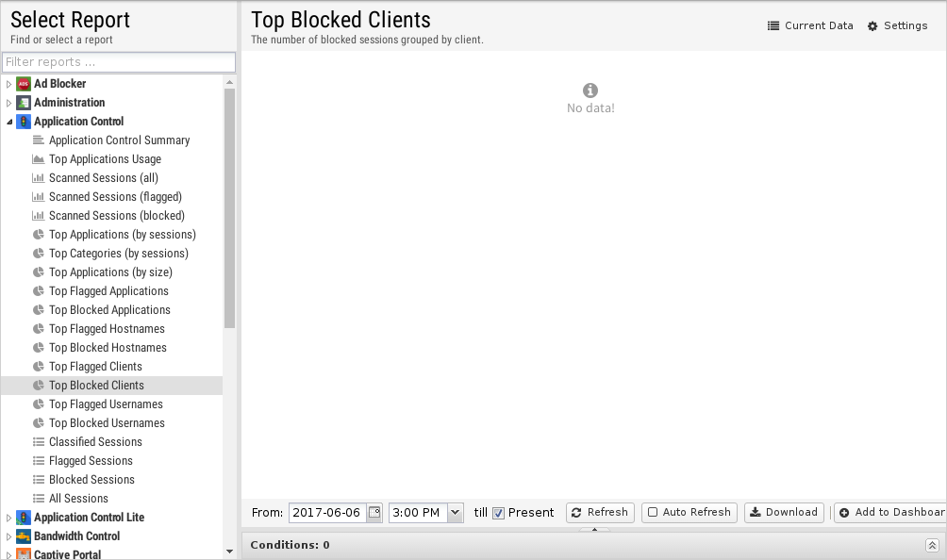
Task: Toggle the till Present checkbox
Action: (x=498, y=513)
